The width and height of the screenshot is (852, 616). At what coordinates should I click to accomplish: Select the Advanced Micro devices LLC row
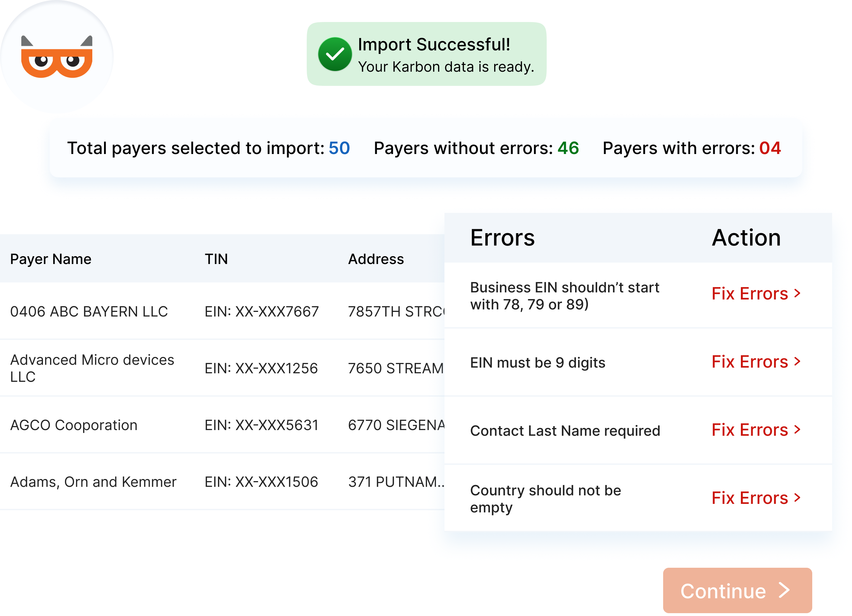coord(92,368)
